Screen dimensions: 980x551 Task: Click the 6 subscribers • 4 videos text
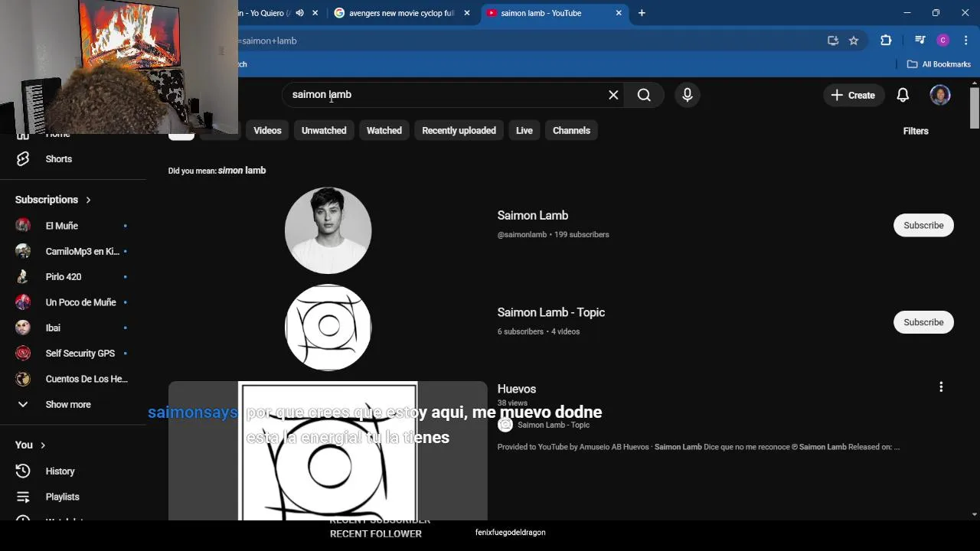click(538, 331)
